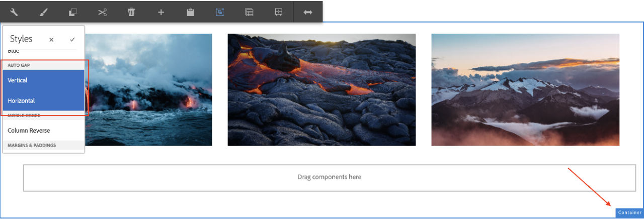The height and width of the screenshot is (219, 644).
Task: Click the Cut scissors icon
Action: coord(102,12)
